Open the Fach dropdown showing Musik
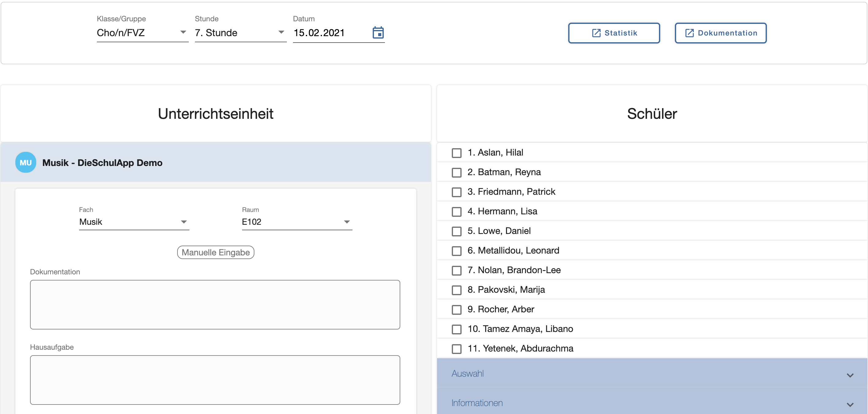The height and width of the screenshot is (414, 868). (x=134, y=222)
